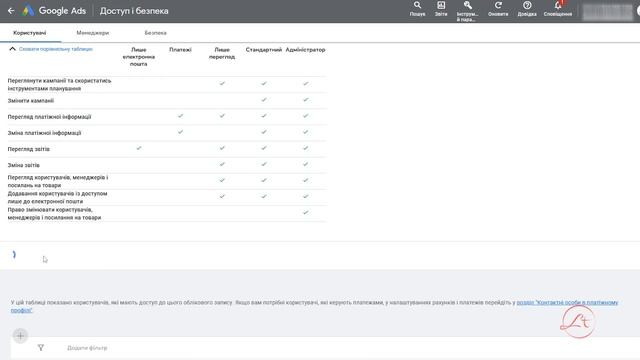
Task: Click Лише перегляд checkmark in 'Зміна звітів' row
Action: [222, 164]
